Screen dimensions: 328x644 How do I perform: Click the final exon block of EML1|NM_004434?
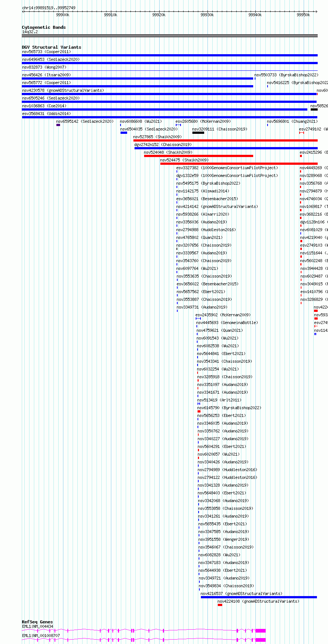[260, 631]
